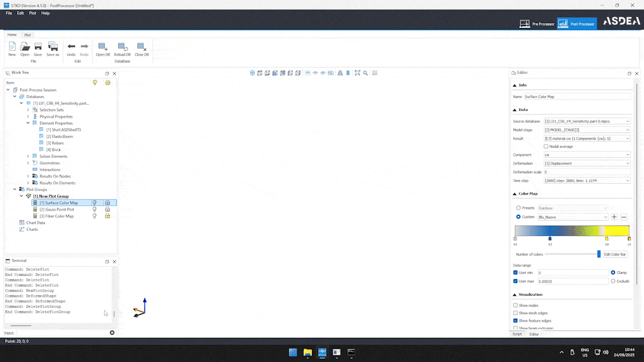Image resolution: width=644 pixels, height=362 pixels.
Task: Click the Open DB icon
Action: 103,47
